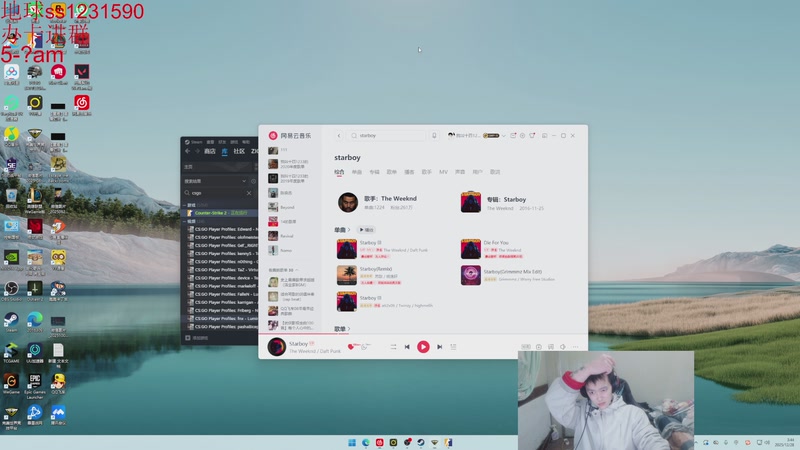The width and height of the screenshot is (800, 450).
Task: Open Steam from the taskbar
Action: click(421, 442)
